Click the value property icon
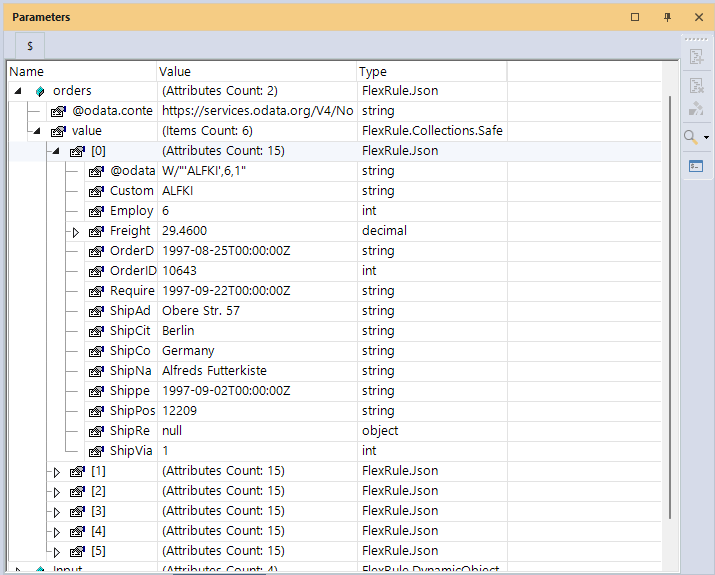This screenshot has width=715, height=575. tap(58, 131)
